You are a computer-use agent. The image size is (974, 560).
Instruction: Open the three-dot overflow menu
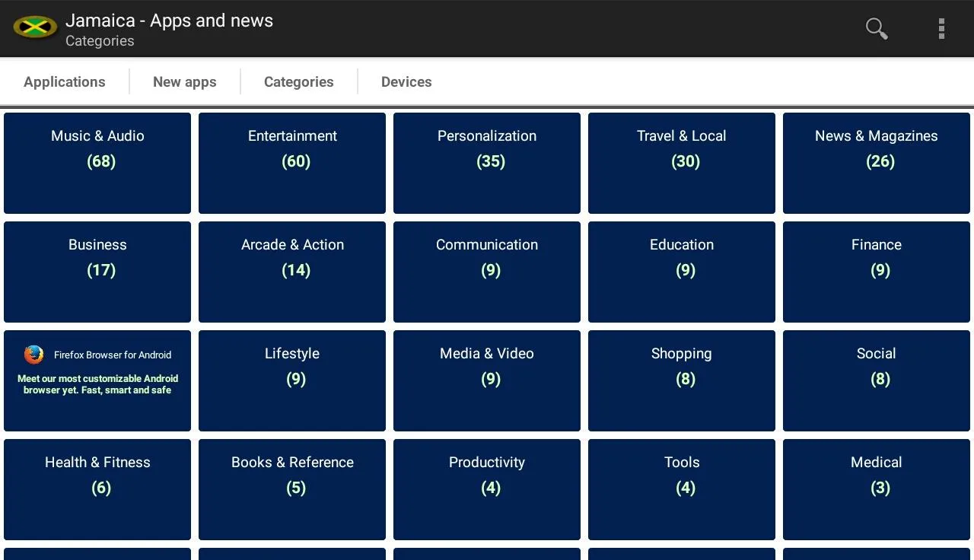click(x=941, y=28)
